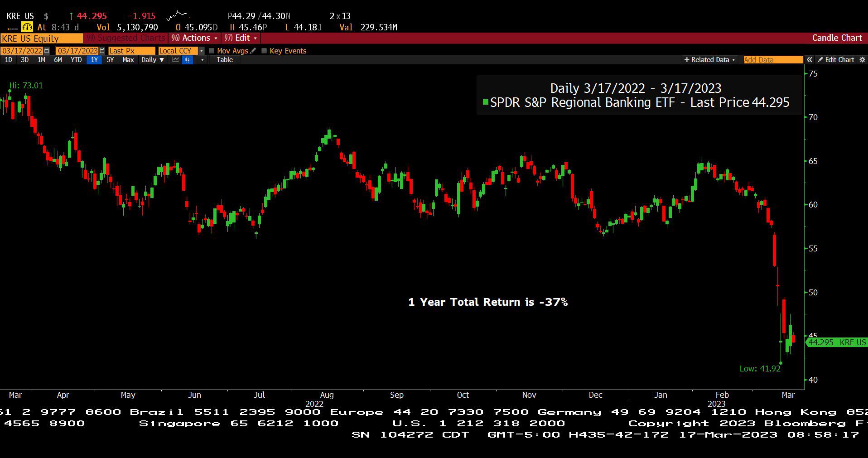
Task: Enable the Mov Avgs checkbox
Action: point(212,51)
